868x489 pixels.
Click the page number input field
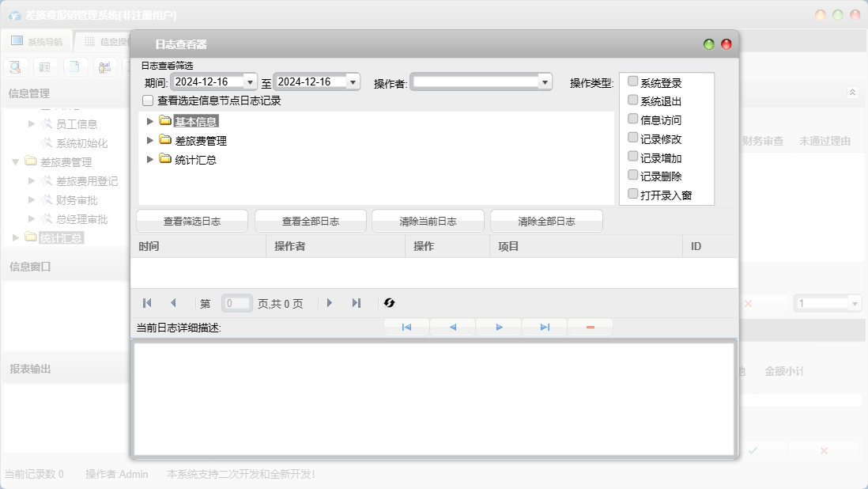pyautogui.click(x=236, y=303)
